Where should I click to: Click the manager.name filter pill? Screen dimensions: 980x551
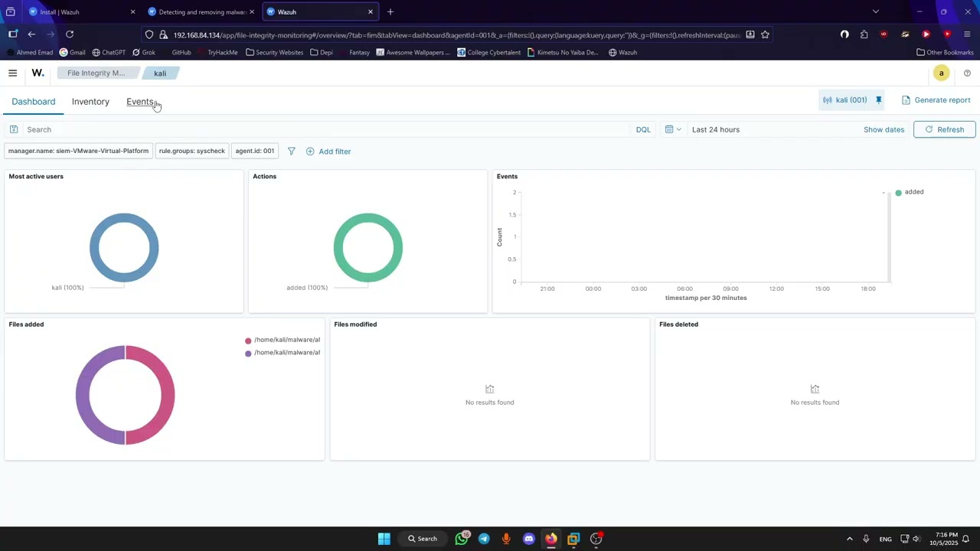pos(78,151)
